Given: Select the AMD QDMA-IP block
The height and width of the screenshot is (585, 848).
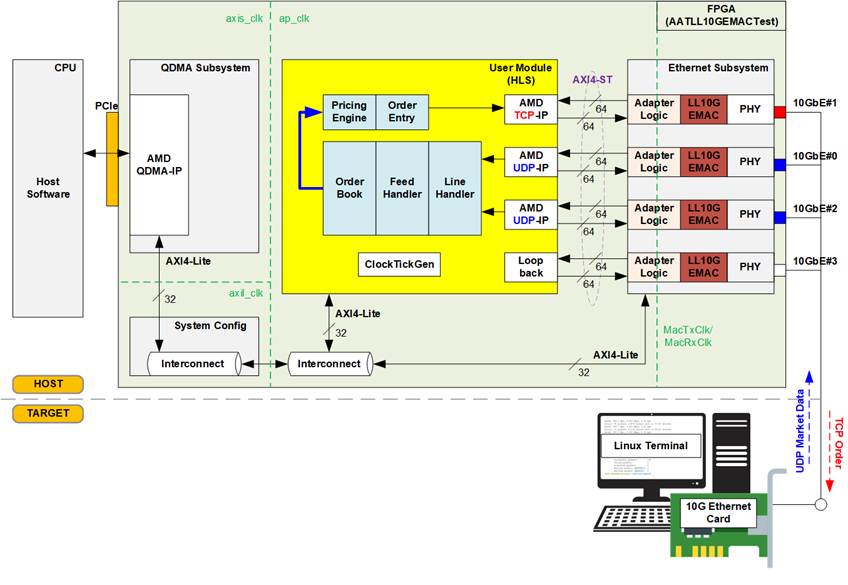Looking at the screenshot, I should pos(159,165).
